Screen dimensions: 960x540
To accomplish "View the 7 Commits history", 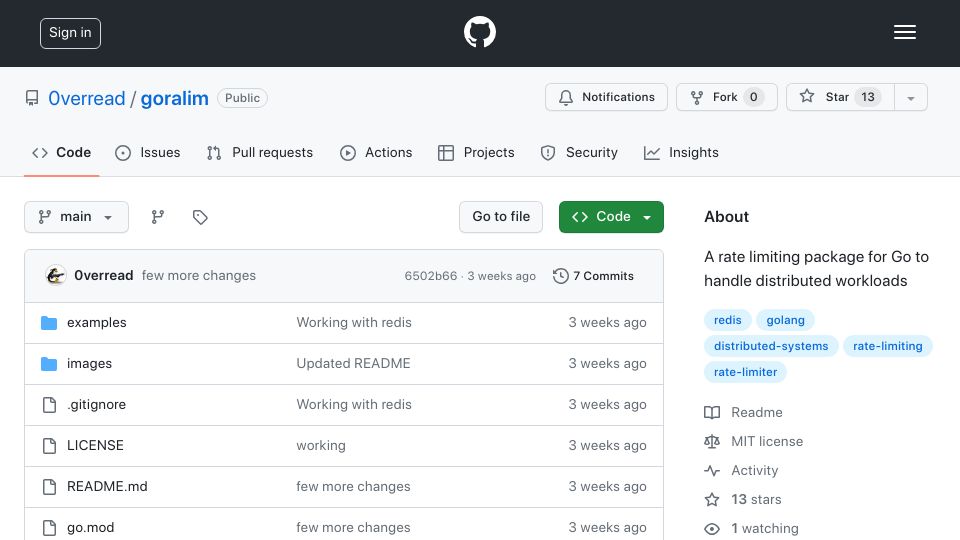I will pyautogui.click(x=593, y=276).
